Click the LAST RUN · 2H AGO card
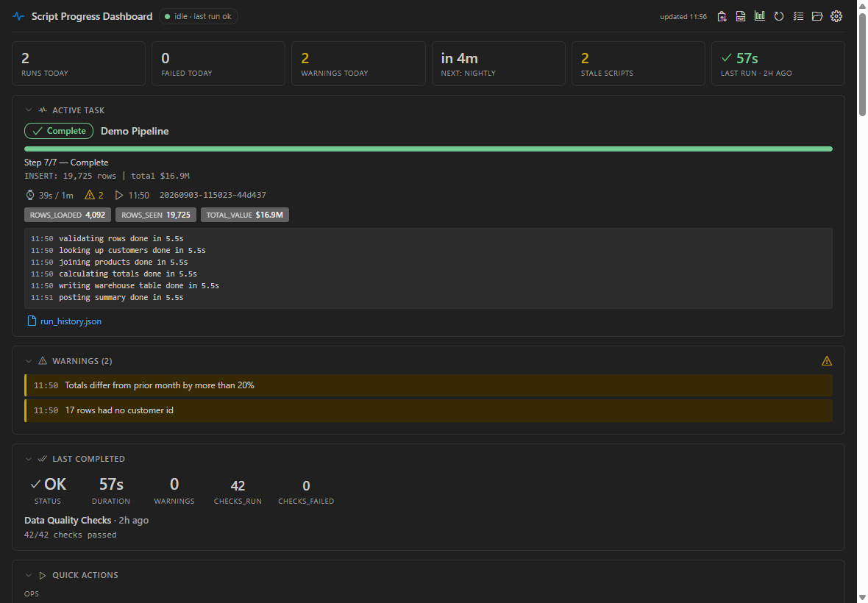This screenshot has width=868, height=603. click(778, 64)
